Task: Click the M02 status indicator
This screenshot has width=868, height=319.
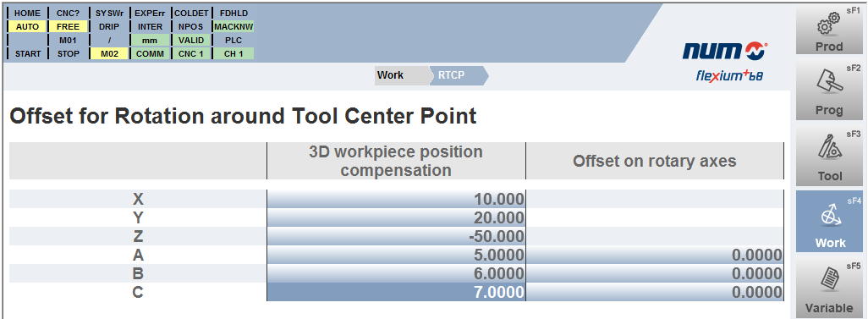Action: [108, 53]
